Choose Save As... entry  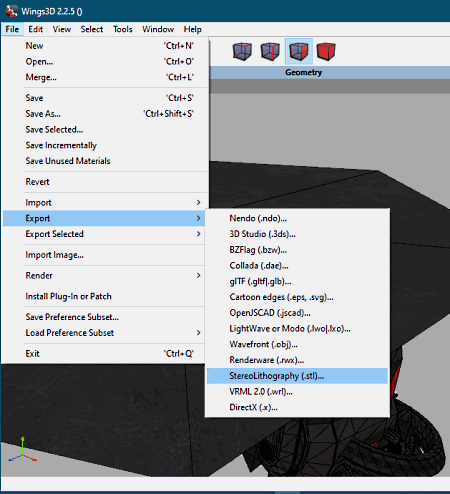click(105, 114)
